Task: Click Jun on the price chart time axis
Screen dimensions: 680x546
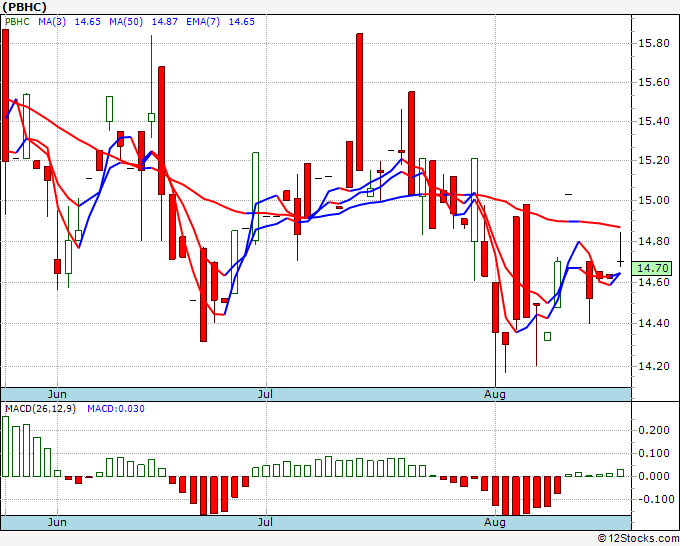Action: click(57, 394)
